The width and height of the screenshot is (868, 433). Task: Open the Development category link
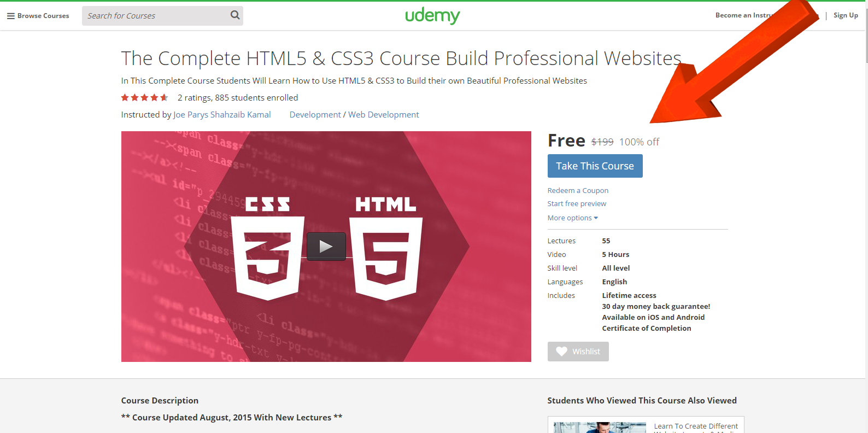click(x=315, y=115)
